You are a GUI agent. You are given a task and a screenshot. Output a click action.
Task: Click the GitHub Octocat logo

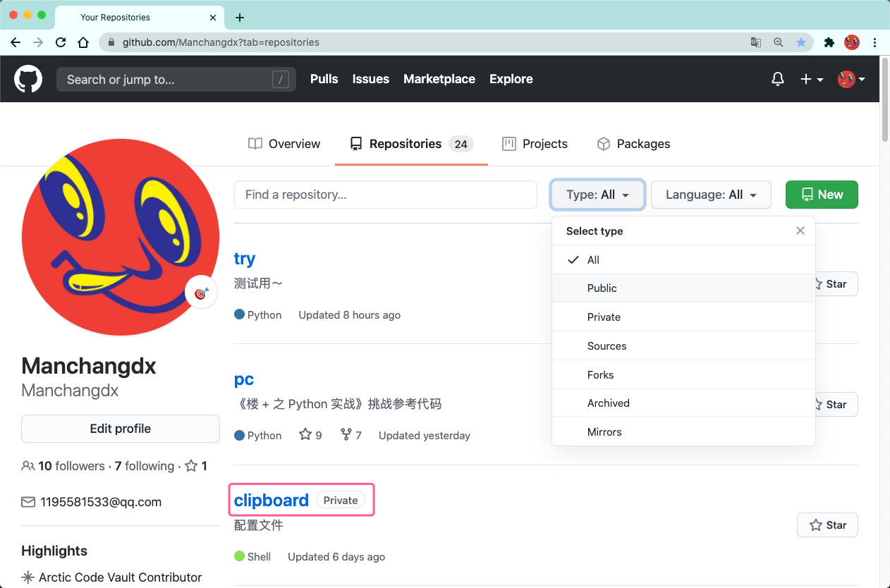coord(28,79)
